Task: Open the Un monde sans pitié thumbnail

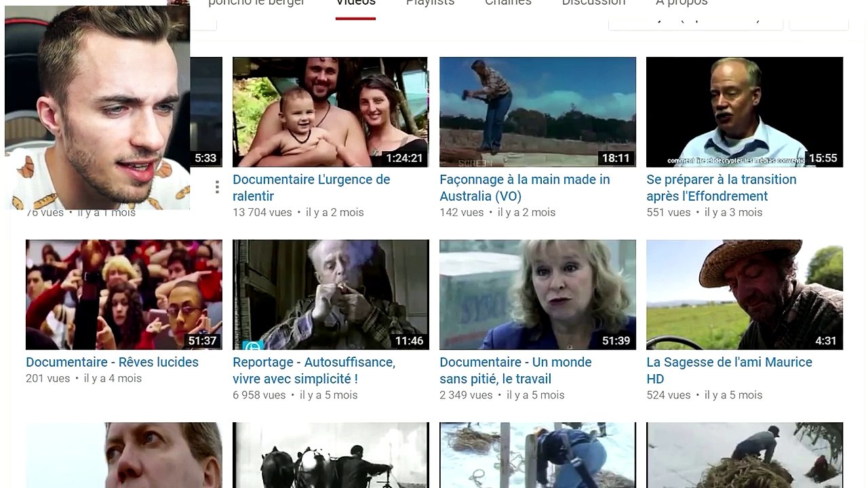Action: pyautogui.click(x=538, y=295)
